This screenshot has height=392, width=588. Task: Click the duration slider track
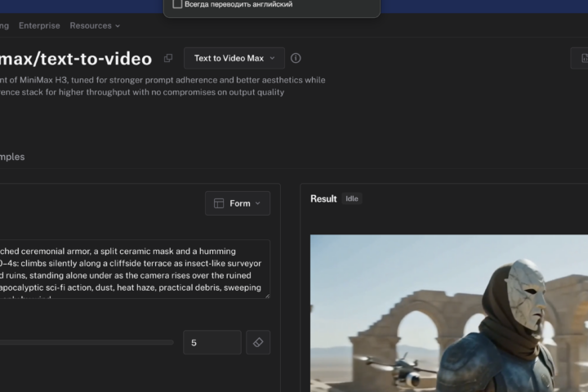(87, 342)
